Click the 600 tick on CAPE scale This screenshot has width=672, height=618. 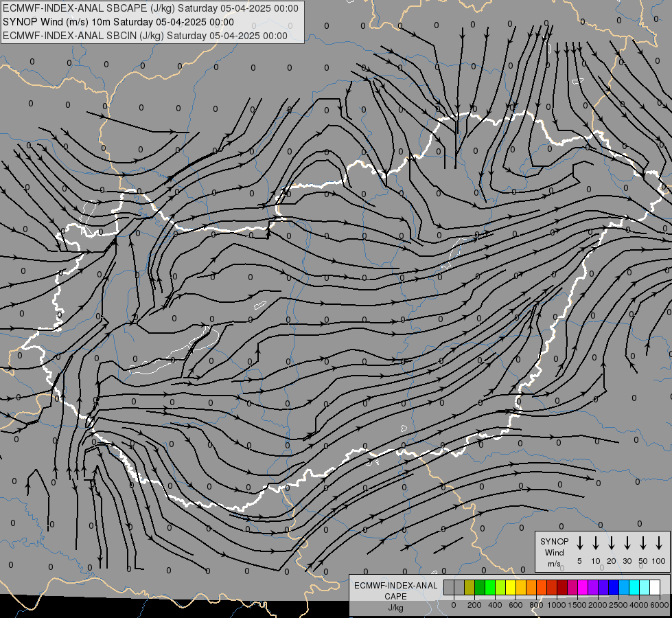[x=515, y=605]
